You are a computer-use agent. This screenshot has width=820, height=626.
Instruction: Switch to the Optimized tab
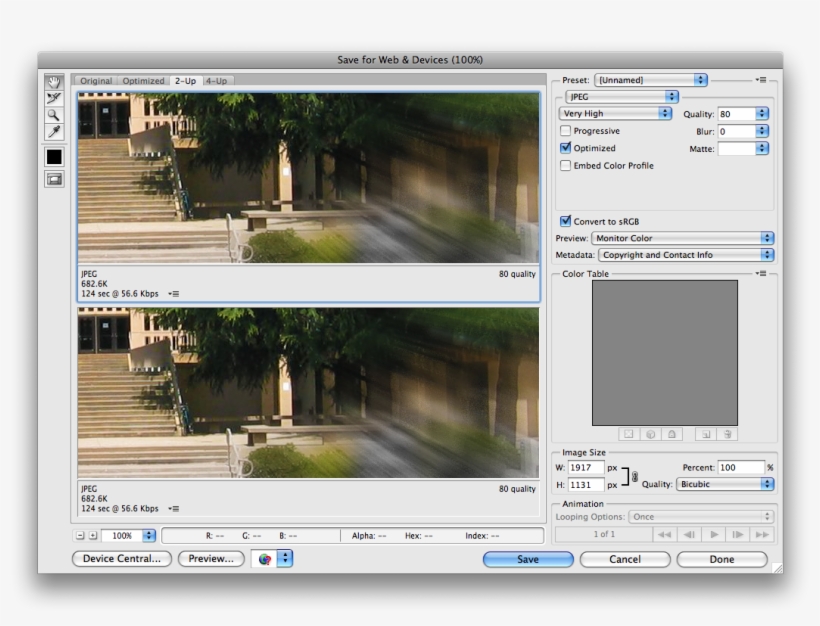point(144,81)
